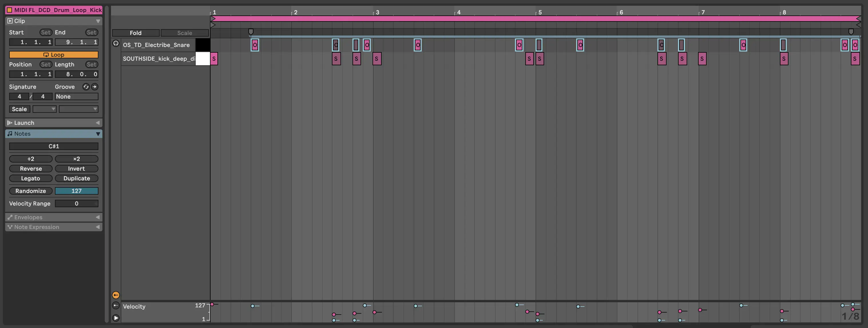Click the orange clip activator square icon

9,10
